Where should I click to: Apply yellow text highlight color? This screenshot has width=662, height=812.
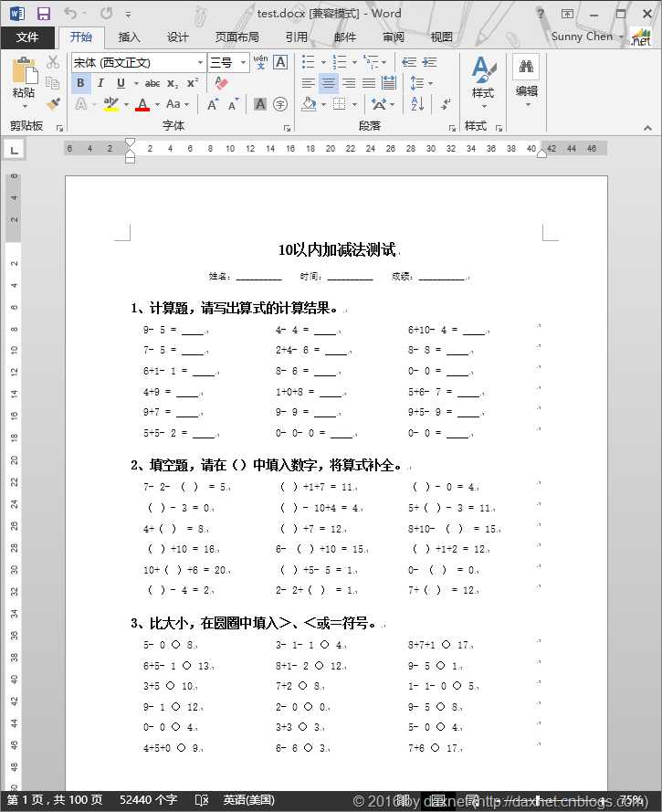point(110,105)
